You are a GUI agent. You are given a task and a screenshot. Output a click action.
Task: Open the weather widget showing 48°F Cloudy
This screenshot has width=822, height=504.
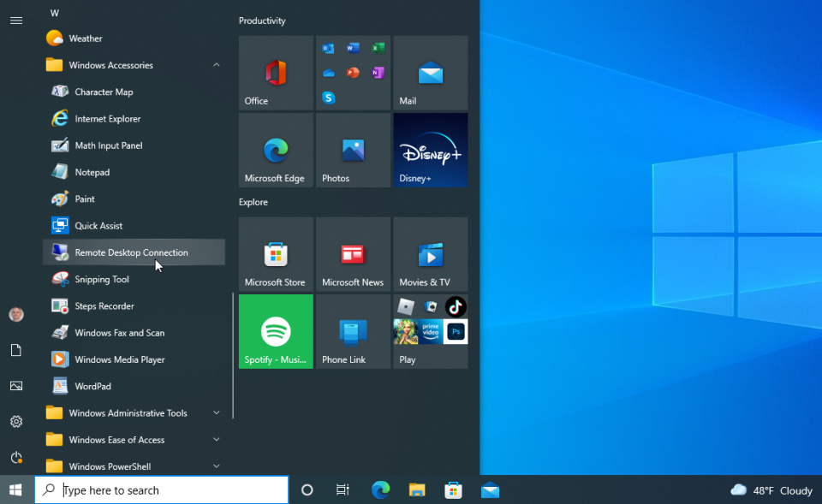(771, 490)
